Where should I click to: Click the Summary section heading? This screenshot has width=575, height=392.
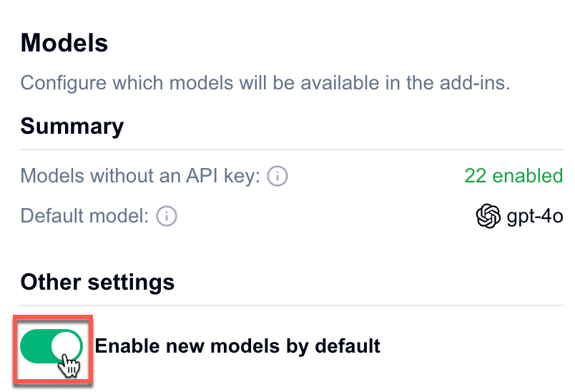click(x=72, y=127)
